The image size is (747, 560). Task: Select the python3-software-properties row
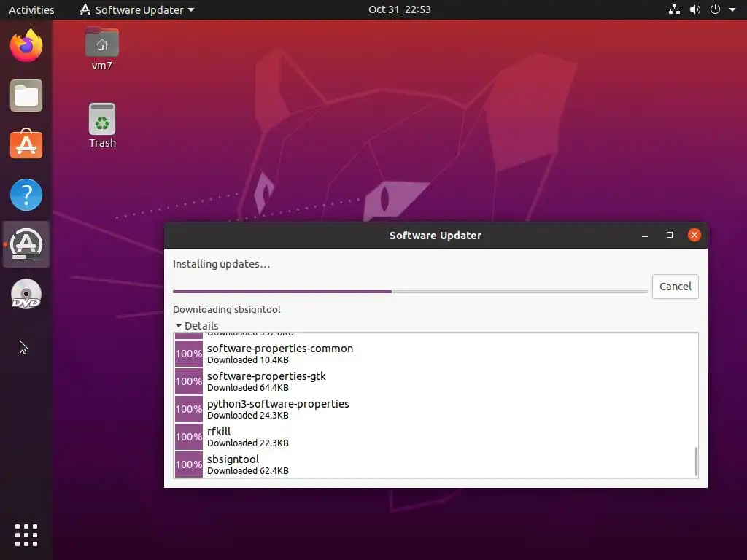coord(436,408)
